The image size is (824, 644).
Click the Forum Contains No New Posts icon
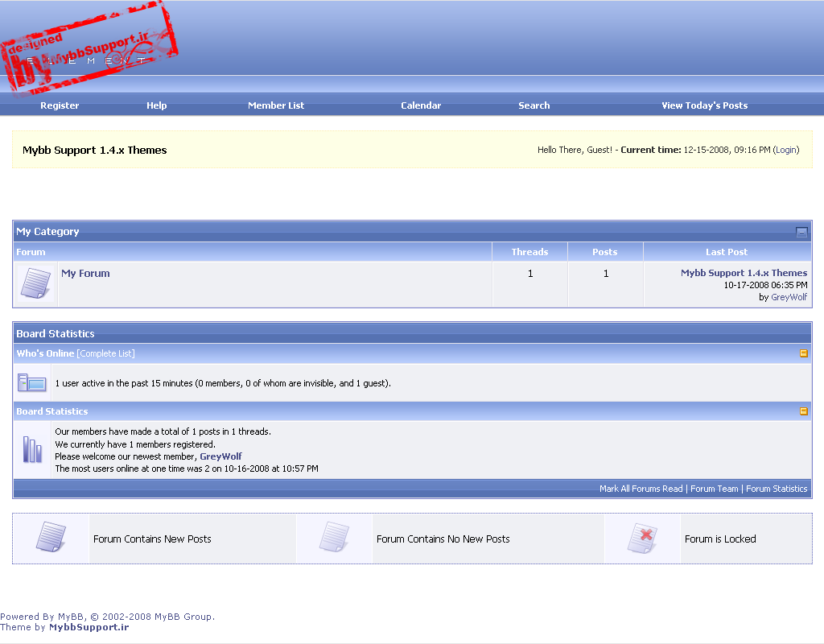coord(334,538)
